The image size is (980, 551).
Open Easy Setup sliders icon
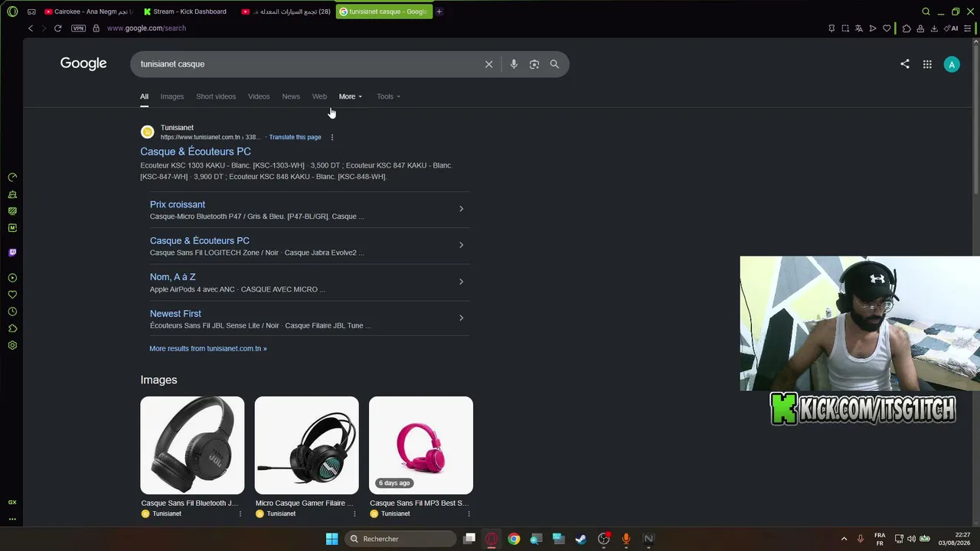pos(968,28)
